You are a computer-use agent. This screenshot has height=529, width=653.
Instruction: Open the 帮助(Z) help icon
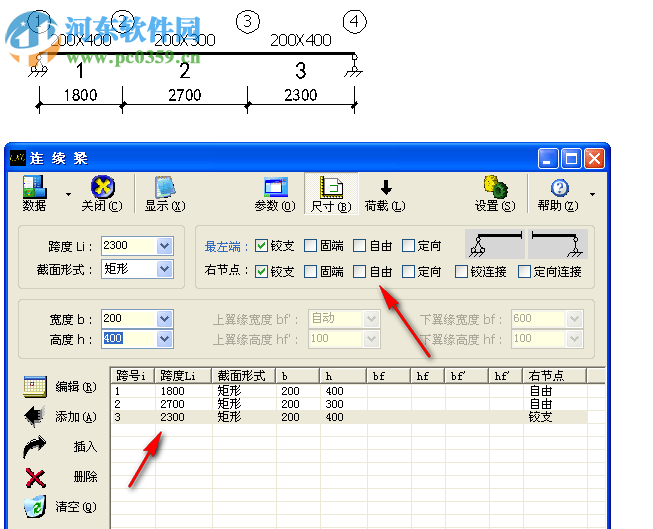pos(558,193)
